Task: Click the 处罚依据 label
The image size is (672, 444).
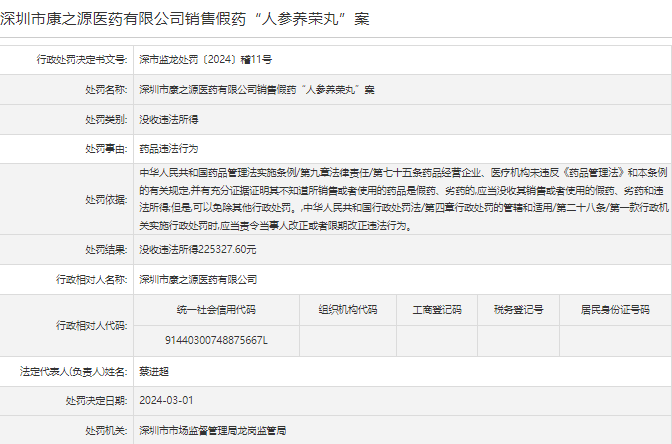Action: pos(106,199)
